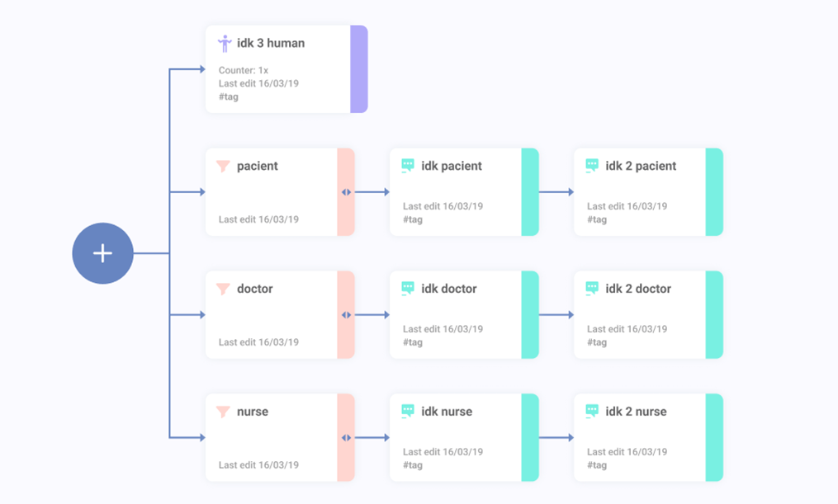Viewport: 838px width, 504px height.
Task: Open the idk 2 nurse card title
Action: [636, 412]
